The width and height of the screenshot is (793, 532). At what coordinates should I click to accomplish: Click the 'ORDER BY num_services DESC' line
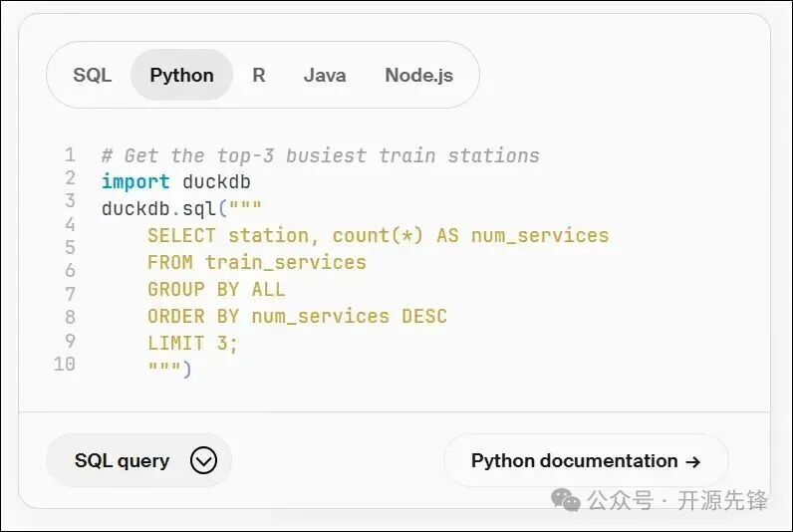297,317
